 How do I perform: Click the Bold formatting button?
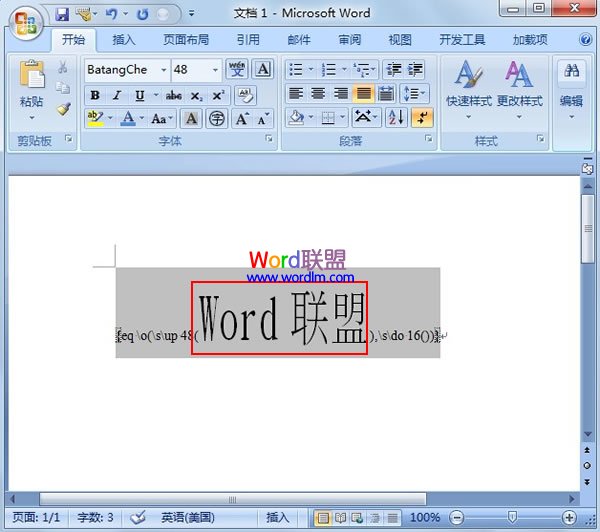[95, 96]
